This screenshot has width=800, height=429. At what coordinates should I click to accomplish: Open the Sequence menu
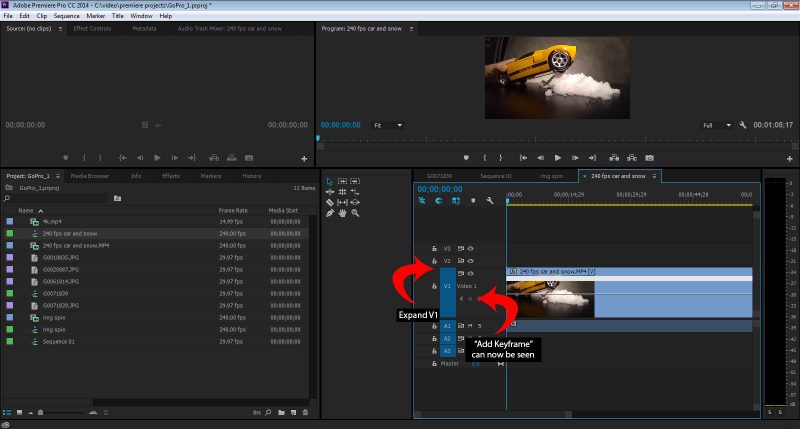pyautogui.click(x=66, y=16)
